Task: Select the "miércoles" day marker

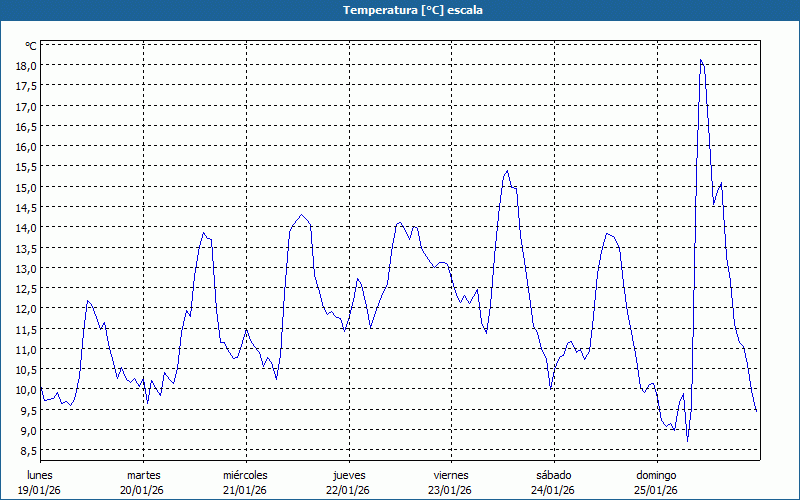Action: click(x=245, y=475)
